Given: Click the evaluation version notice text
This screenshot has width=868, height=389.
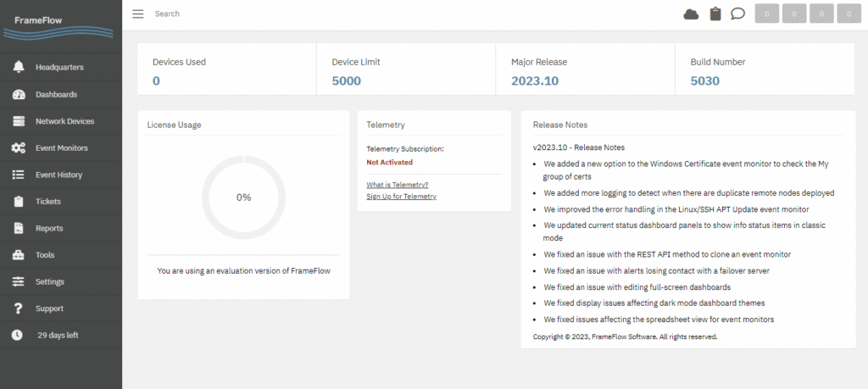Looking at the screenshot, I should [x=243, y=270].
